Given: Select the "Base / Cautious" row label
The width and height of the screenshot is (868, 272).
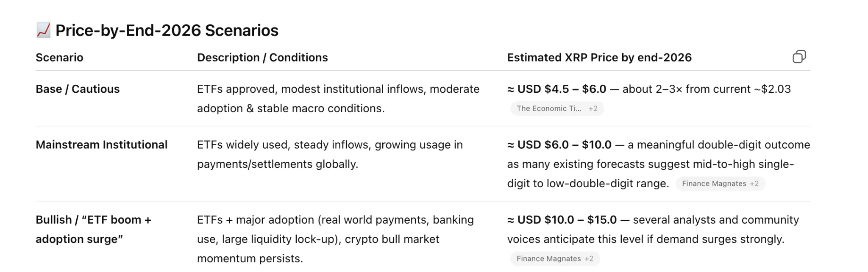Looking at the screenshot, I should point(78,89).
